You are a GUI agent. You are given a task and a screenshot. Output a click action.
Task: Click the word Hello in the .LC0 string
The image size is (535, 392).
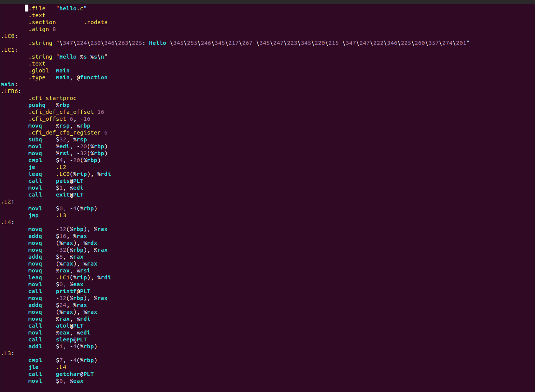[158, 43]
